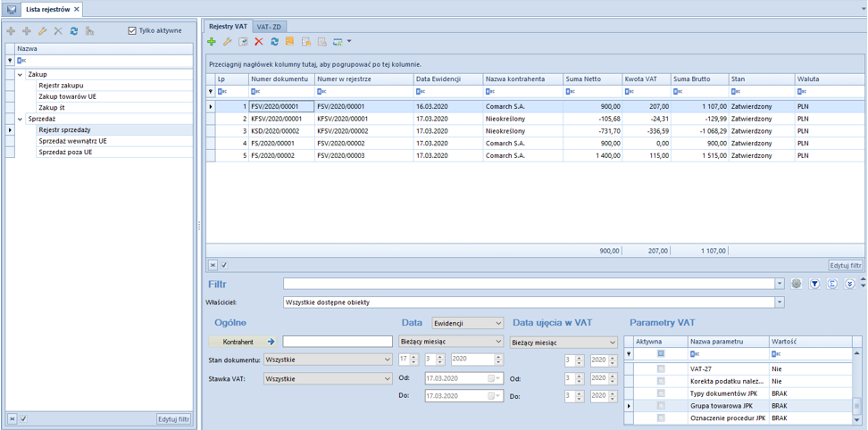Tick Aktywna checkbox for Typy dokumentów JPK
The height and width of the screenshot is (430, 868).
[x=661, y=393]
